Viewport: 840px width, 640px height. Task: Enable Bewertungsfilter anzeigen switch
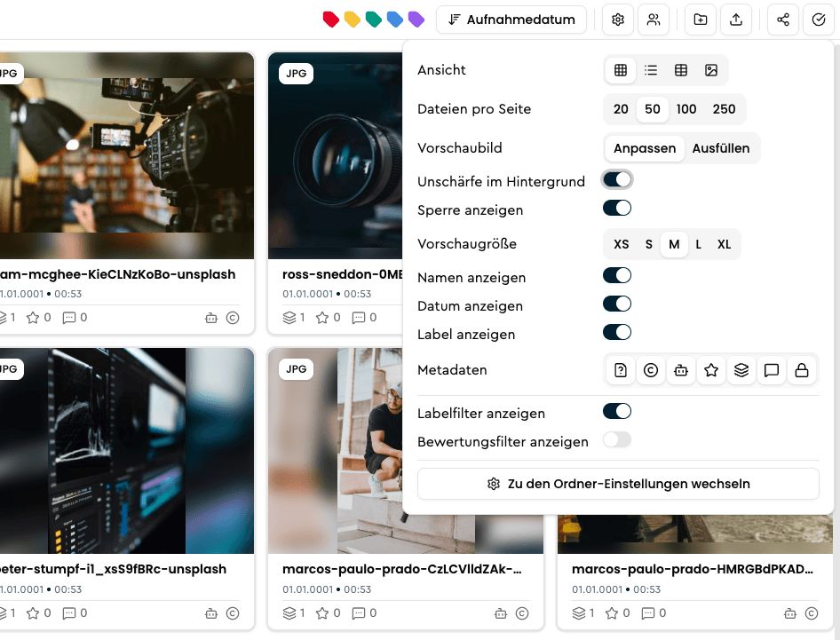(x=617, y=439)
